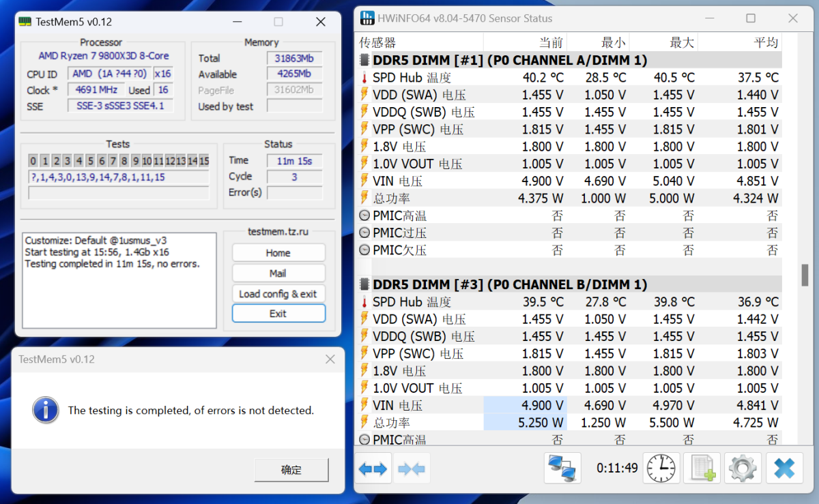Image resolution: width=819 pixels, height=504 pixels.
Task: Click the collapse columns inward-arrows icon
Action: (x=412, y=469)
